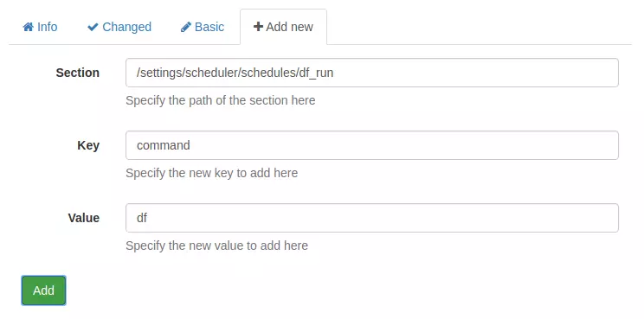Click the plus icon on Add new tab
The image size is (644, 319).
click(258, 27)
